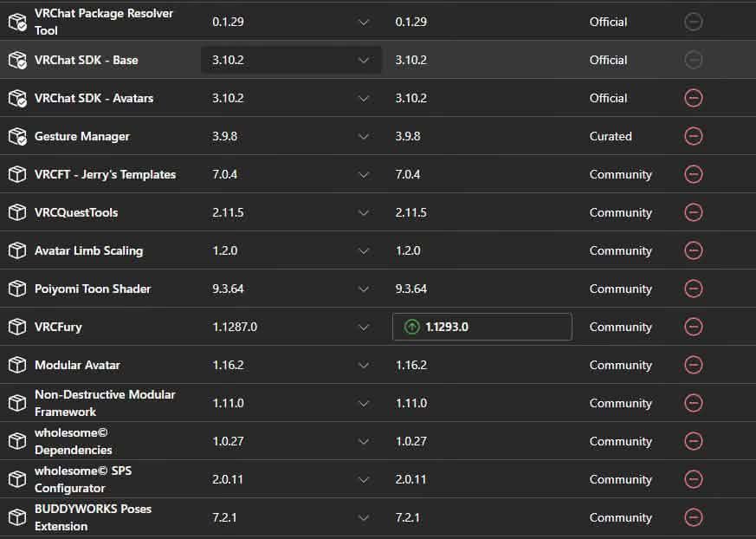Click the 'Avatar Limb Scaling' package name
756x539 pixels.
(88, 251)
